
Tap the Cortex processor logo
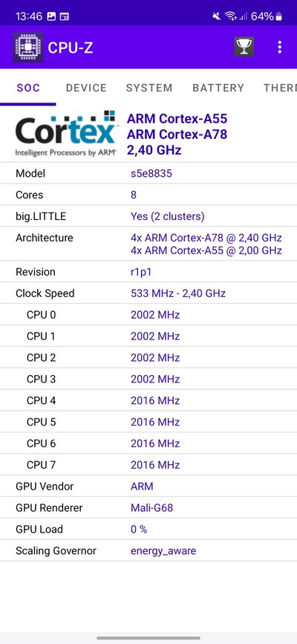(x=67, y=134)
